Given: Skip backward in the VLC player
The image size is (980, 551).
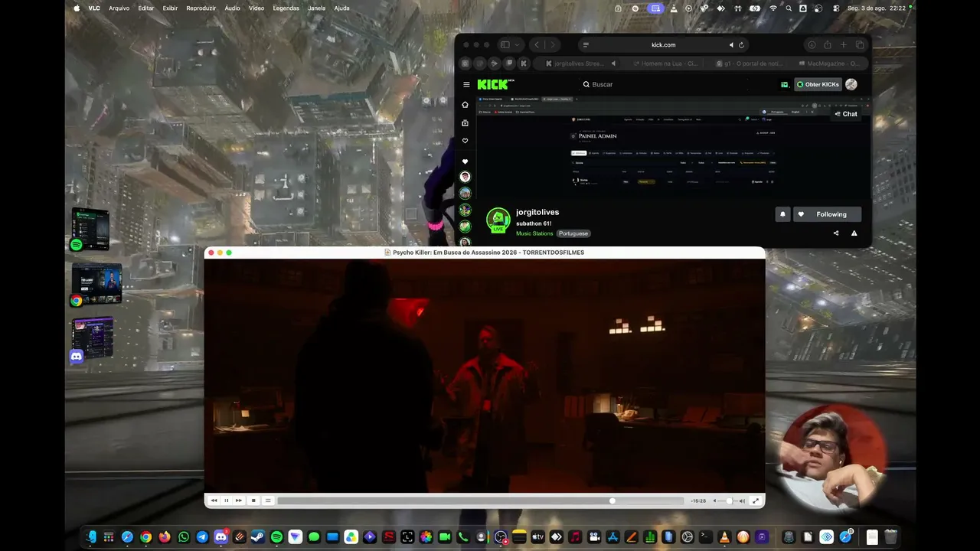Looking at the screenshot, I should click(214, 500).
